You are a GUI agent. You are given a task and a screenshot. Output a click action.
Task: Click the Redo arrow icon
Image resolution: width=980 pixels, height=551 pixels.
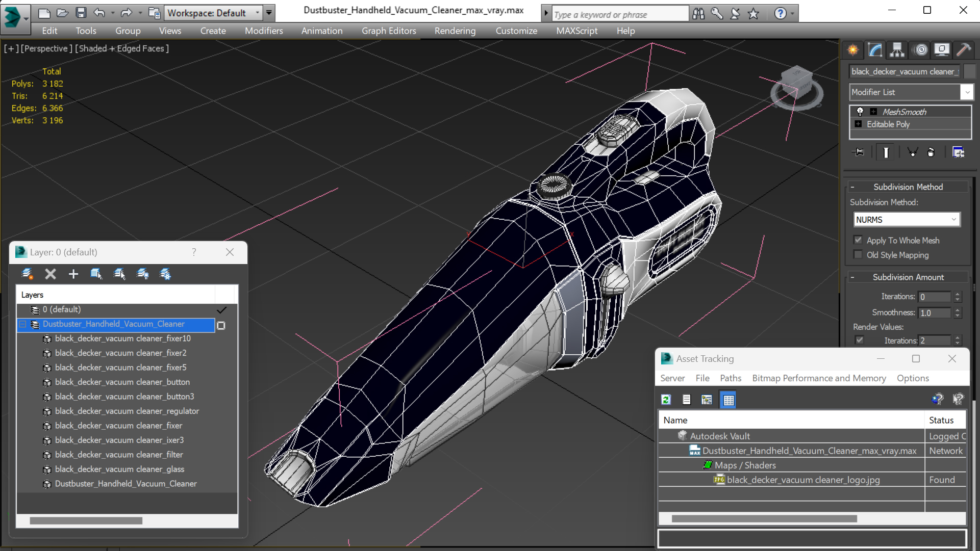click(126, 13)
